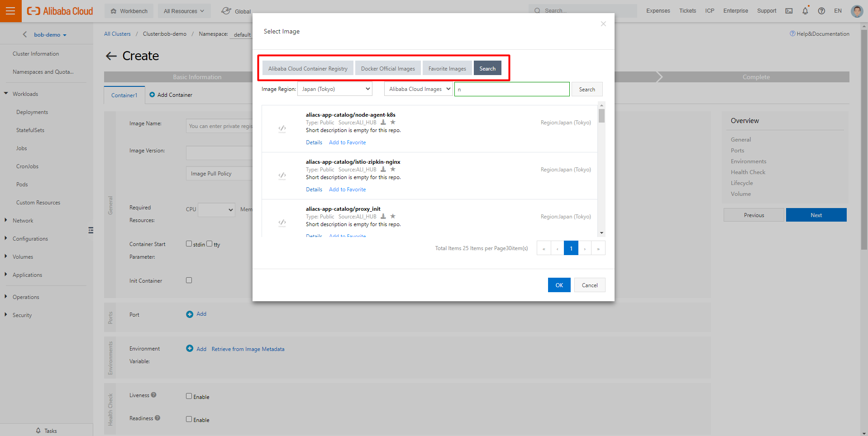Screen dimensions: 868x436
Task: Click the Port Add plus icon
Action: point(190,314)
